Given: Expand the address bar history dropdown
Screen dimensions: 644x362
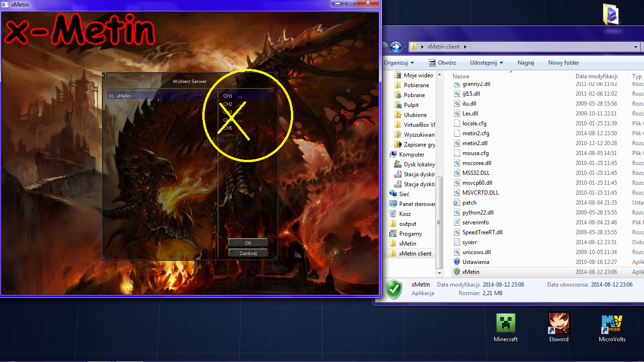Looking at the screenshot, I should pos(636,47).
